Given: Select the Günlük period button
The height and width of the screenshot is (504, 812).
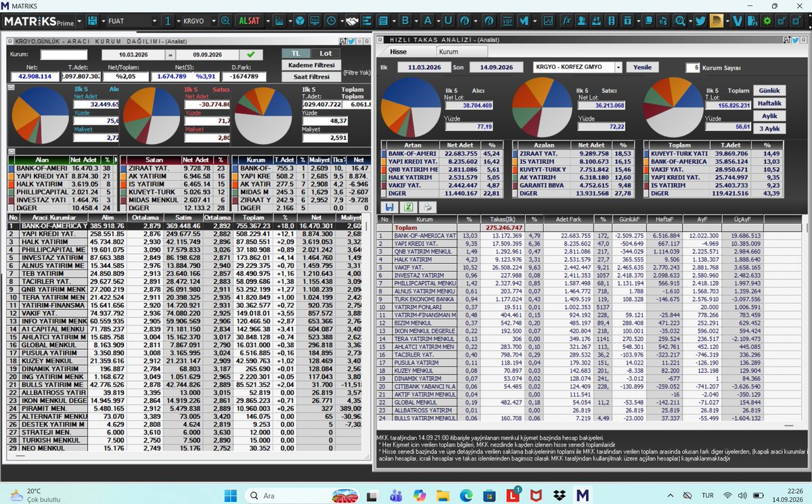Looking at the screenshot, I should click(x=770, y=91).
